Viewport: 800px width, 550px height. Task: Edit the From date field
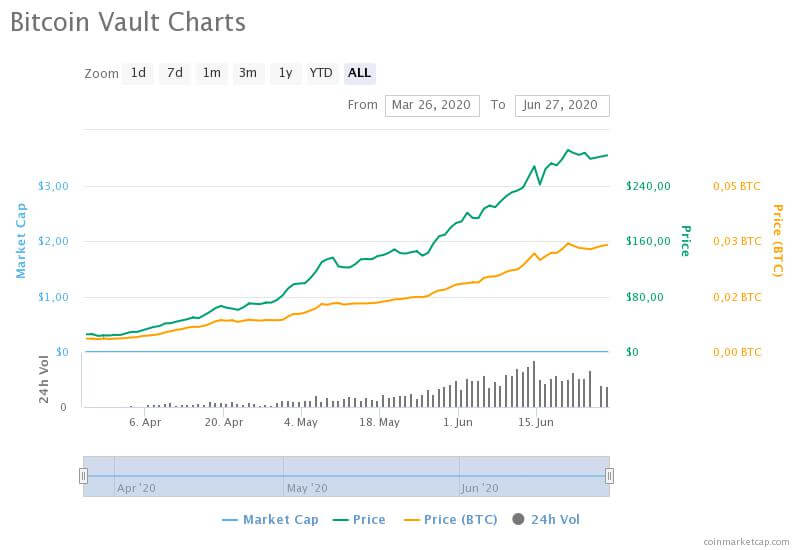coord(432,106)
